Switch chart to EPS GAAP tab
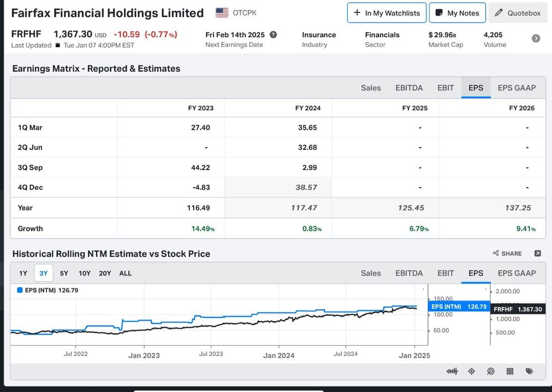This screenshot has width=552, height=392. tap(517, 273)
